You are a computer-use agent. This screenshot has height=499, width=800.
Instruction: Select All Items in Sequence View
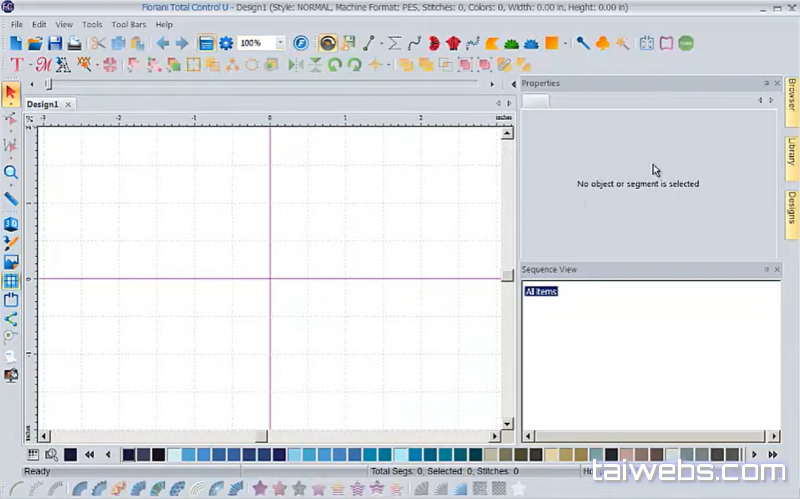pos(541,291)
